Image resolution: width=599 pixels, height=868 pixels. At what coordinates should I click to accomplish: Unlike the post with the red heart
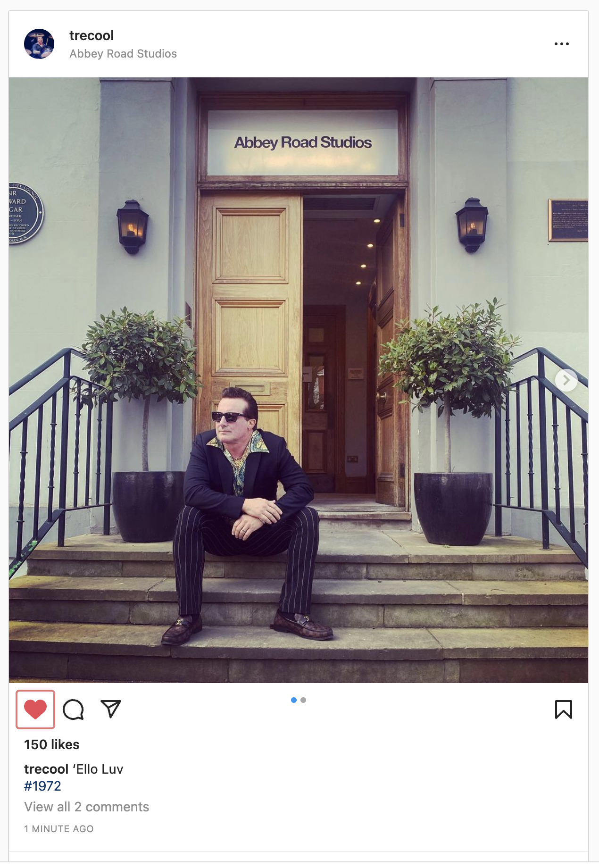[x=35, y=709]
